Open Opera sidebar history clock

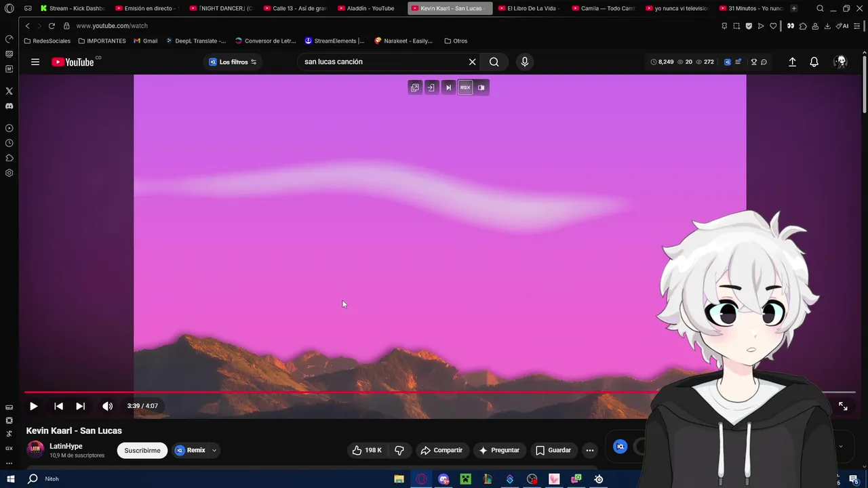coord(9,143)
